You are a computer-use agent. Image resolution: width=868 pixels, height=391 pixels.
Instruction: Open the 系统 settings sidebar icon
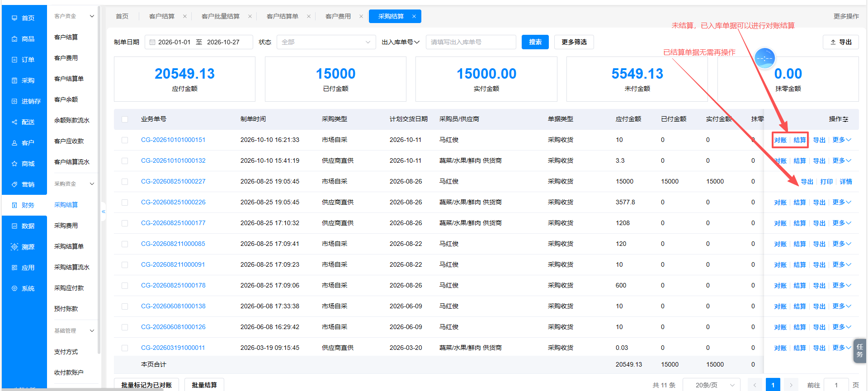(x=14, y=288)
